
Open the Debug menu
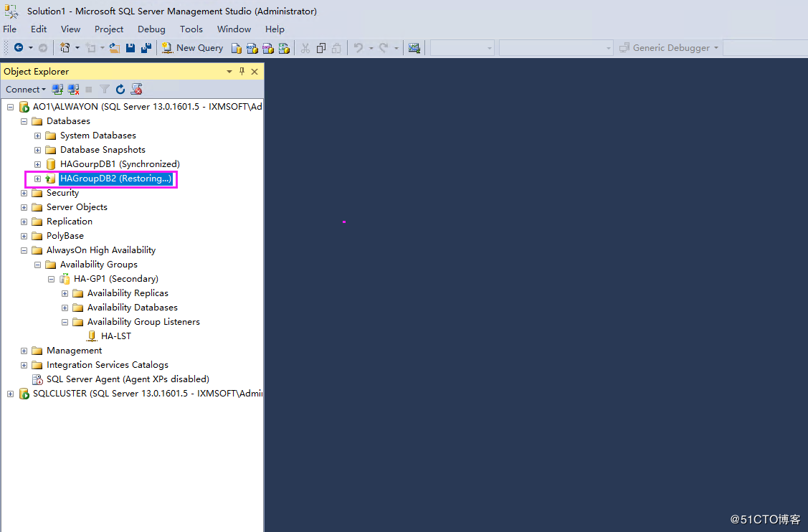(x=151, y=29)
